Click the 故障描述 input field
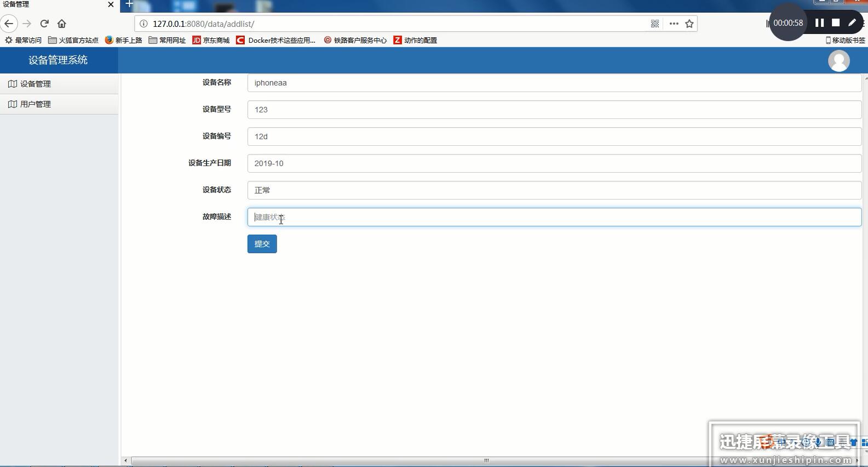 pyautogui.click(x=554, y=217)
